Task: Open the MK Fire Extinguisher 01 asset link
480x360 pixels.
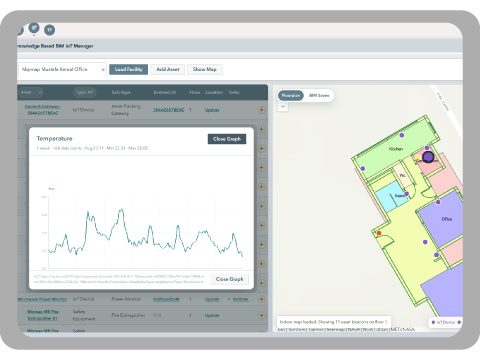Action: pyautogui.click(x=43, y=315)
